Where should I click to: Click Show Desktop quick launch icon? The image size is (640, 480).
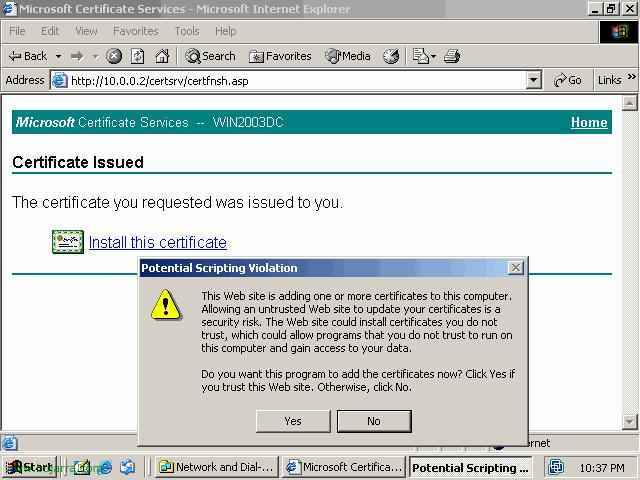[82, 467]
